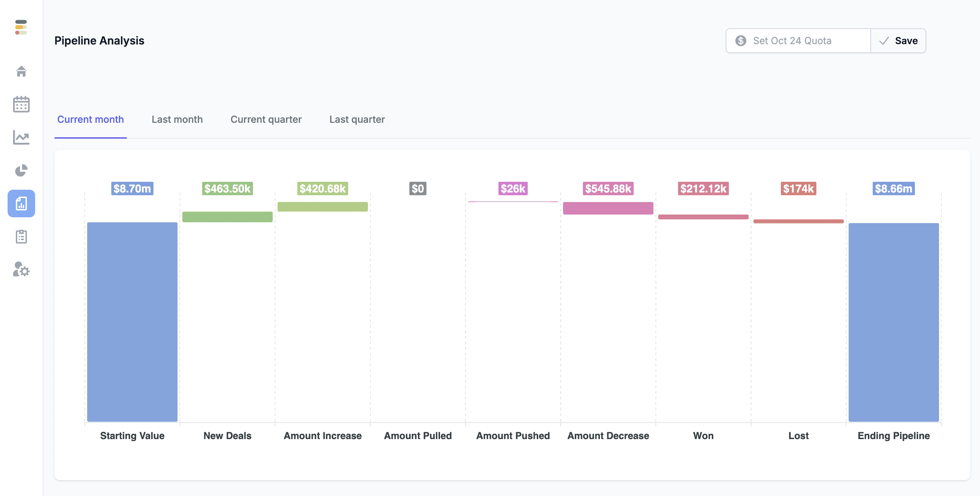Click the dollar icon in quota field

[740, 41]
